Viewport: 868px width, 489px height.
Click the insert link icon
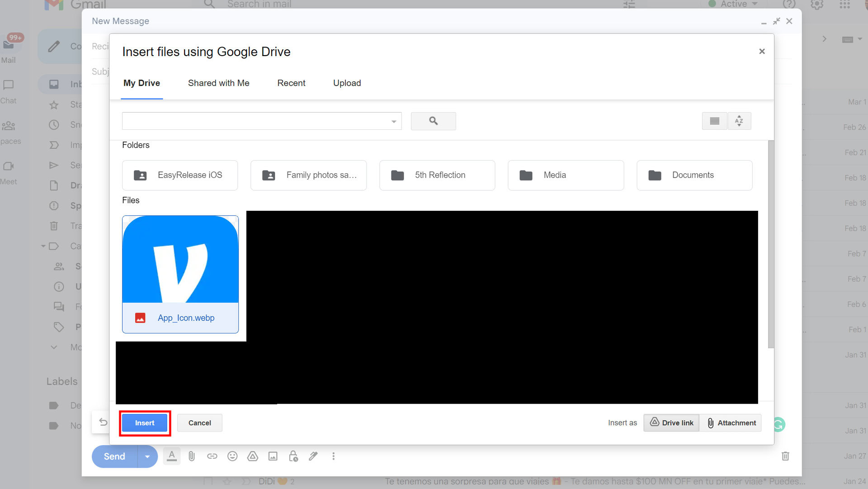pos(212,456)
